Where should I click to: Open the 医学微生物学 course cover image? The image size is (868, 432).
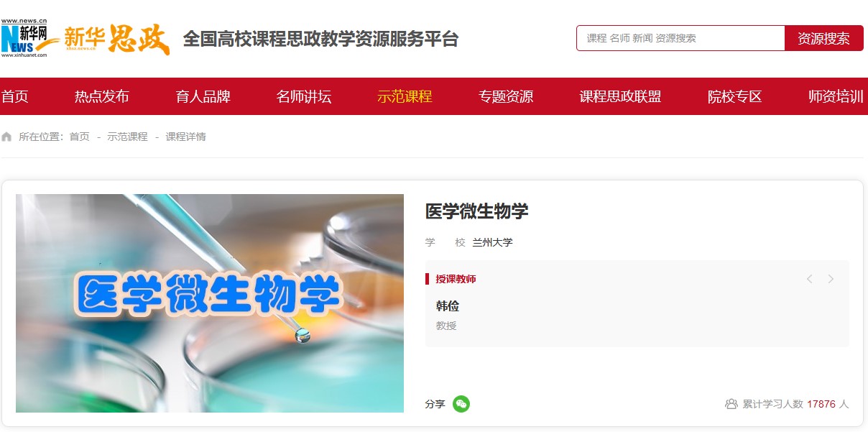point(210,303)
